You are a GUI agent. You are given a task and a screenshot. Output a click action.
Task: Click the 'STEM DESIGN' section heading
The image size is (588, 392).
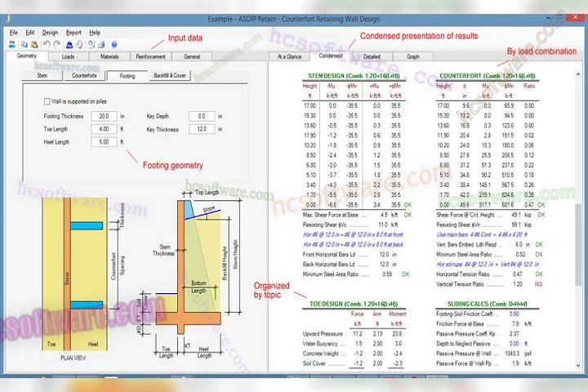354,76
